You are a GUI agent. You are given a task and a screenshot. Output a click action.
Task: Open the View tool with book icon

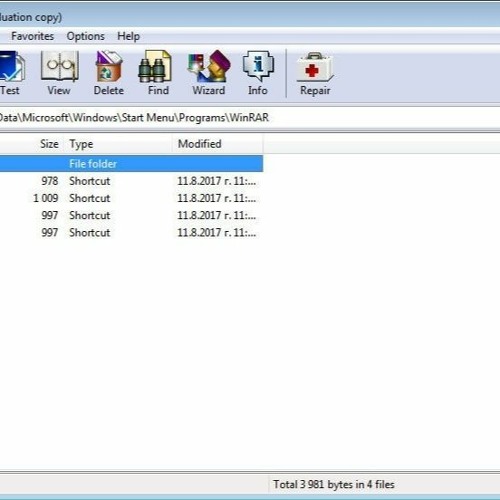59,67
